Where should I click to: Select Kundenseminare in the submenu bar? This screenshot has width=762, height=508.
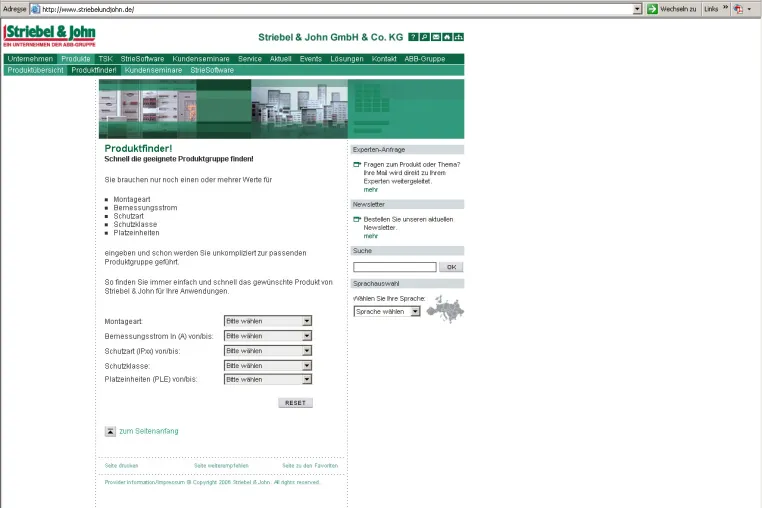tap(153, 70)
